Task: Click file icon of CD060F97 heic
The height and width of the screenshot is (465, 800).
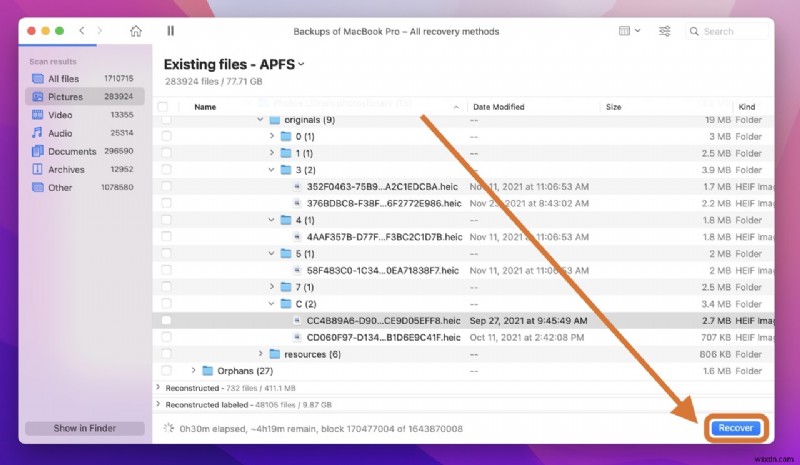Action: click(x=297, y=337)
